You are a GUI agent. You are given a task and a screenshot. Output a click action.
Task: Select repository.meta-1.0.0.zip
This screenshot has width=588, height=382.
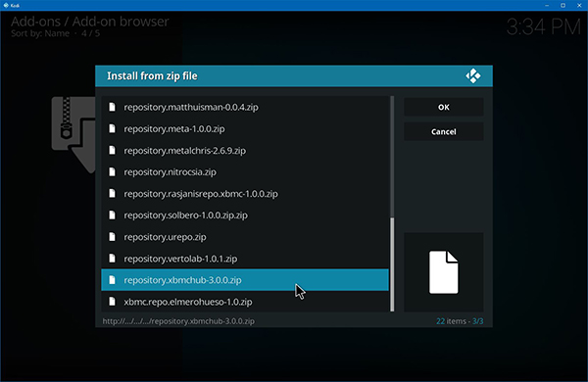coord(245,129)
